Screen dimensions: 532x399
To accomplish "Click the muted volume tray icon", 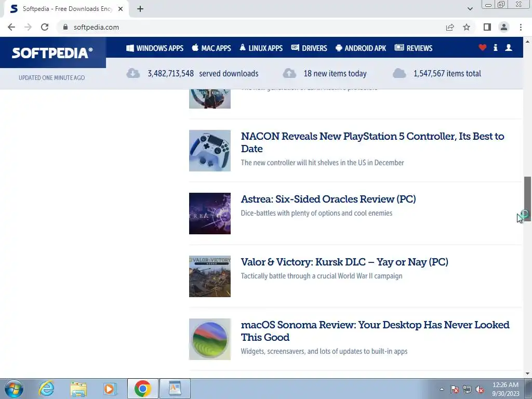I will pos(480,389).
